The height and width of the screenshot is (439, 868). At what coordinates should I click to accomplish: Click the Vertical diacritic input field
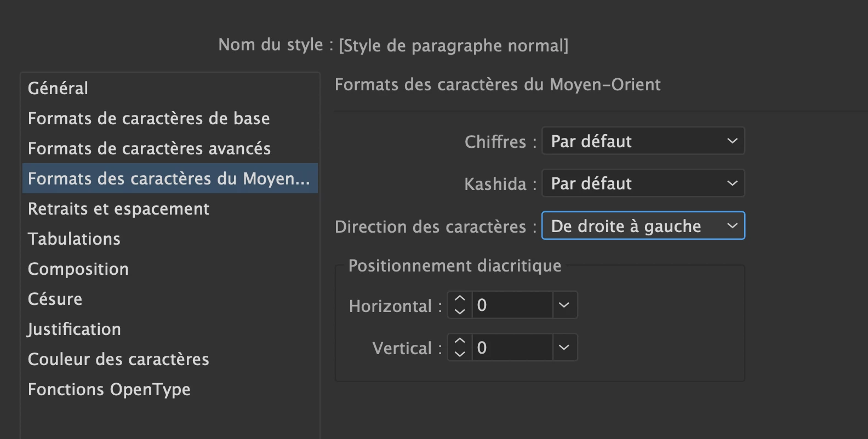[x=512, y=348]
